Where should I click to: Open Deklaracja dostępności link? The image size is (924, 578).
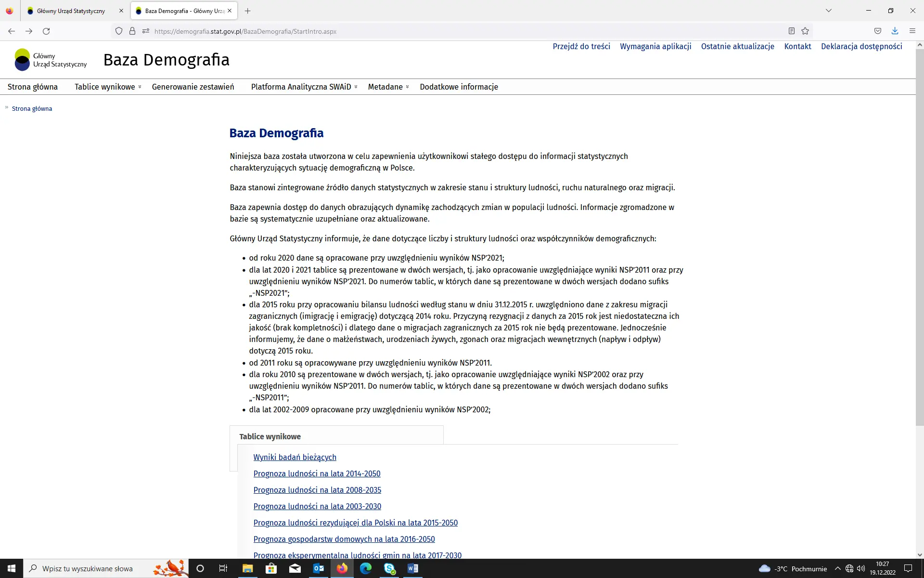(x=861, y=46)
